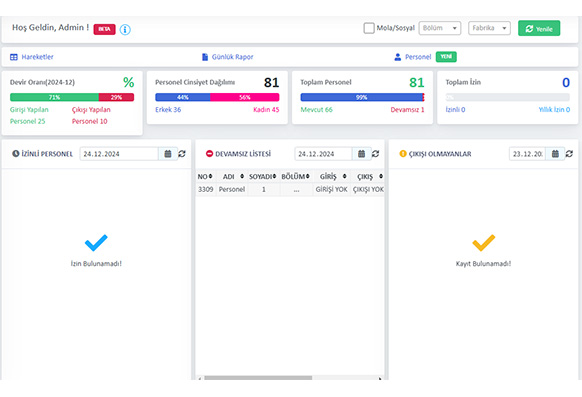This screenshot has height=397, width=582.
Task: Click the red BETA badge
Action: 104,29
